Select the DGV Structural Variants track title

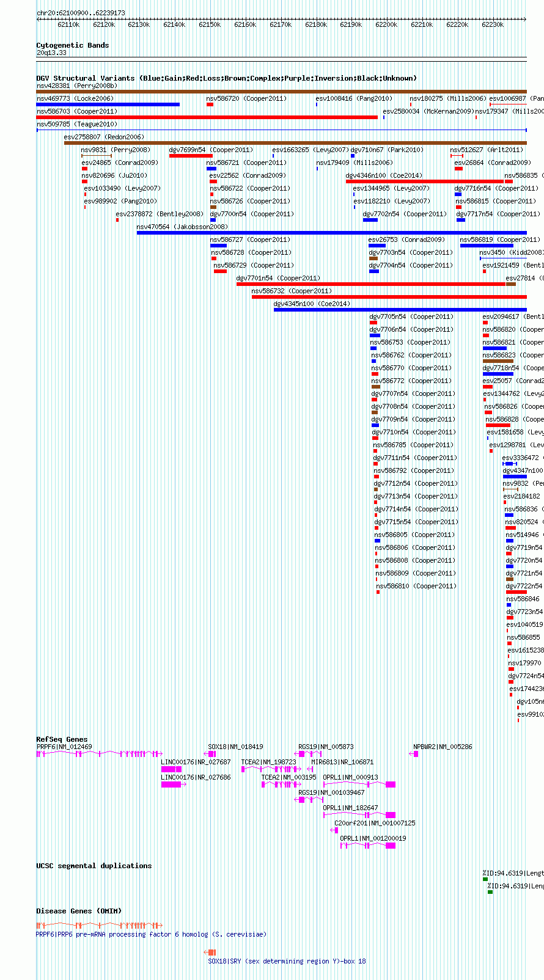tap(227, 78)
